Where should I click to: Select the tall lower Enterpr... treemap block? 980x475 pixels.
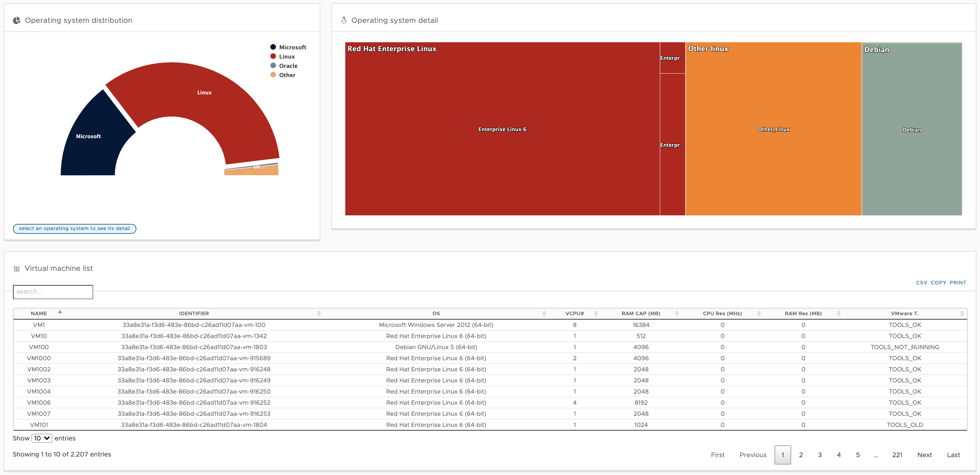coord(673,145)
